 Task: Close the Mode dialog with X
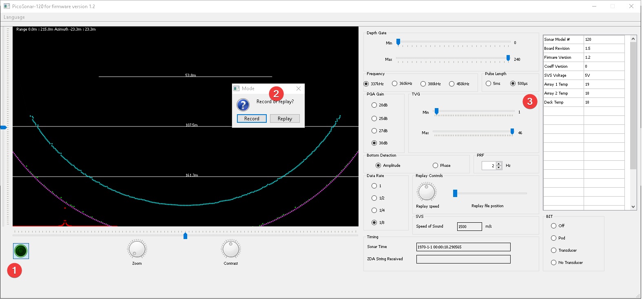(299, 89)
